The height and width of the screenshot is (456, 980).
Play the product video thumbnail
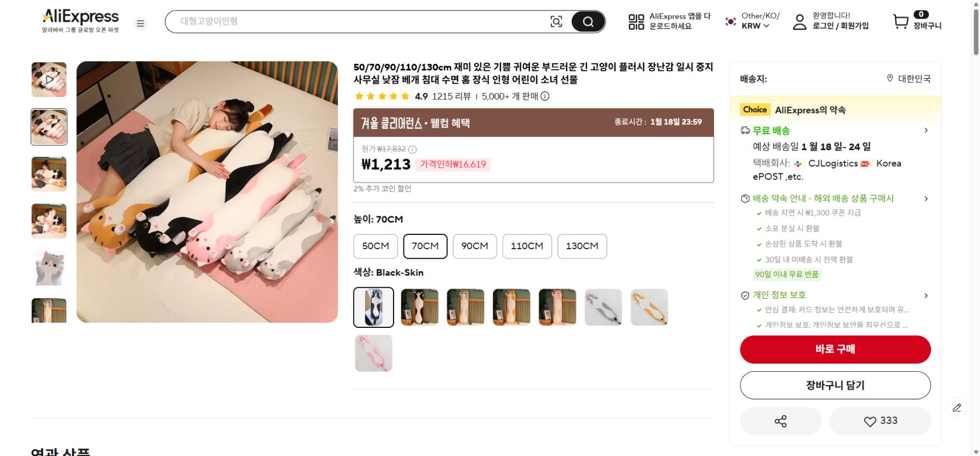point(49,80)
